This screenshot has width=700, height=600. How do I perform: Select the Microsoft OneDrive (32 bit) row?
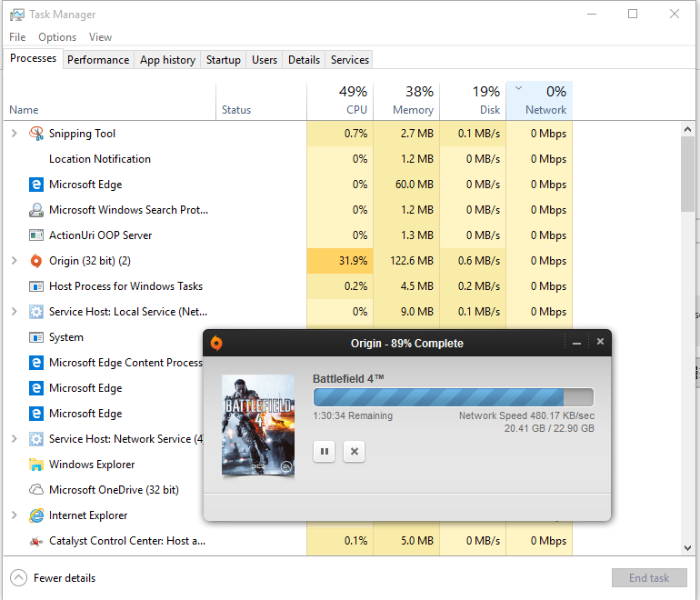click(x=104, y=490)
